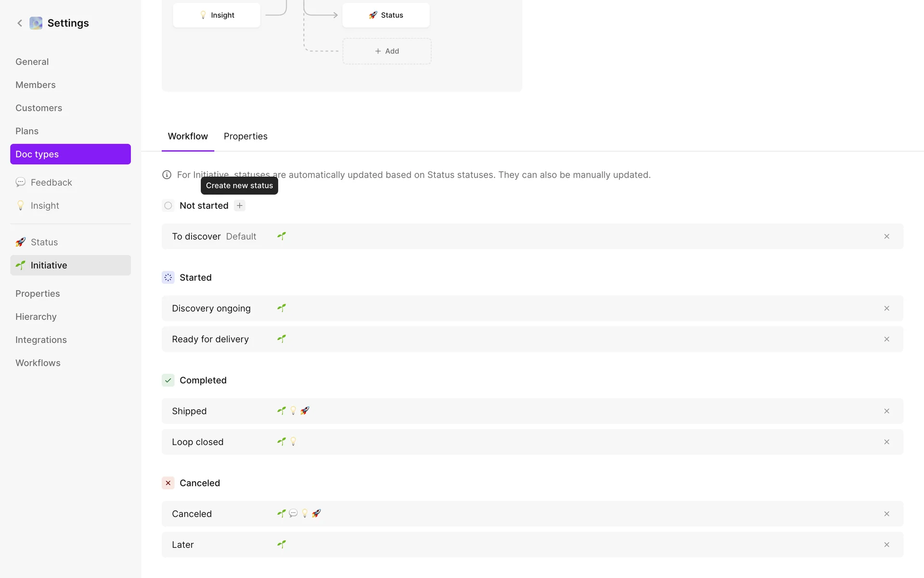Remove the Later status row
Screen dimensions: 924x578
tap(886, 545)
